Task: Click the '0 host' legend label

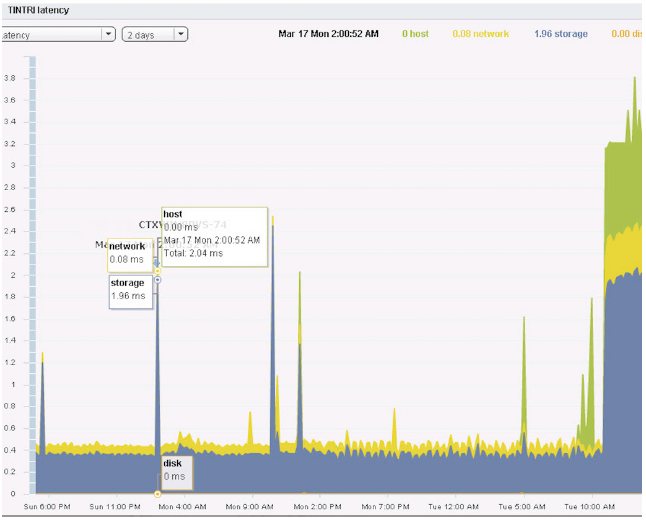Action: [415, 34]
